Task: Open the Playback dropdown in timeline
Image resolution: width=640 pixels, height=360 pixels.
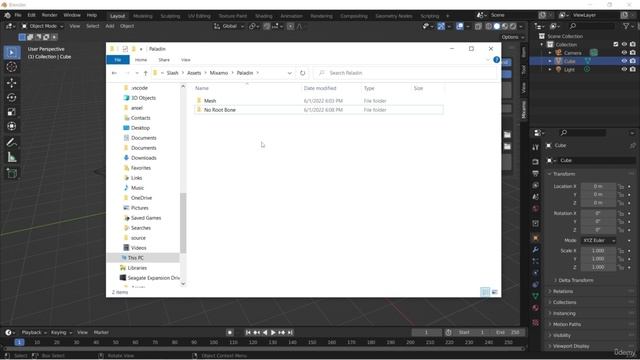Action: point(34,333)
